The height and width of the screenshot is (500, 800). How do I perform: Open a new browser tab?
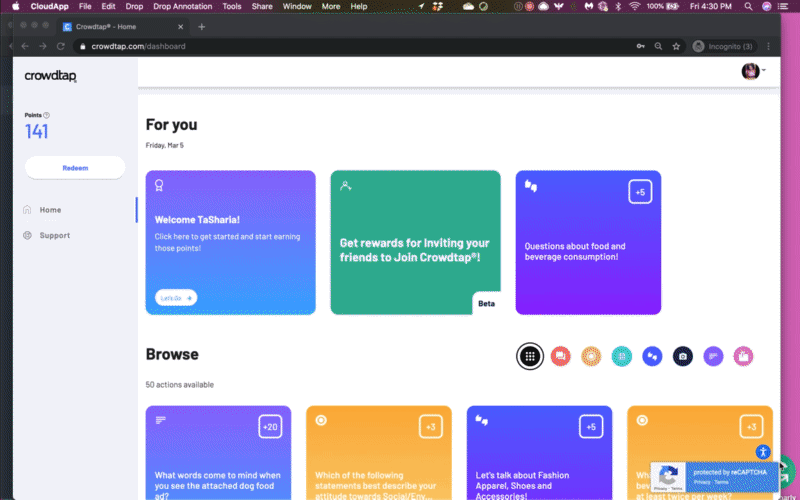point(202,27)
